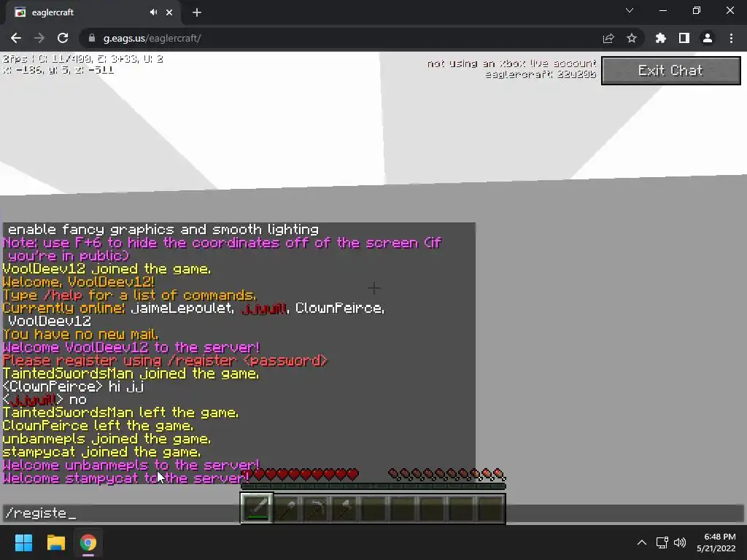Show hidden system tray icons
Viewport: 747px width, 560px height.
[x=642, y=542]
